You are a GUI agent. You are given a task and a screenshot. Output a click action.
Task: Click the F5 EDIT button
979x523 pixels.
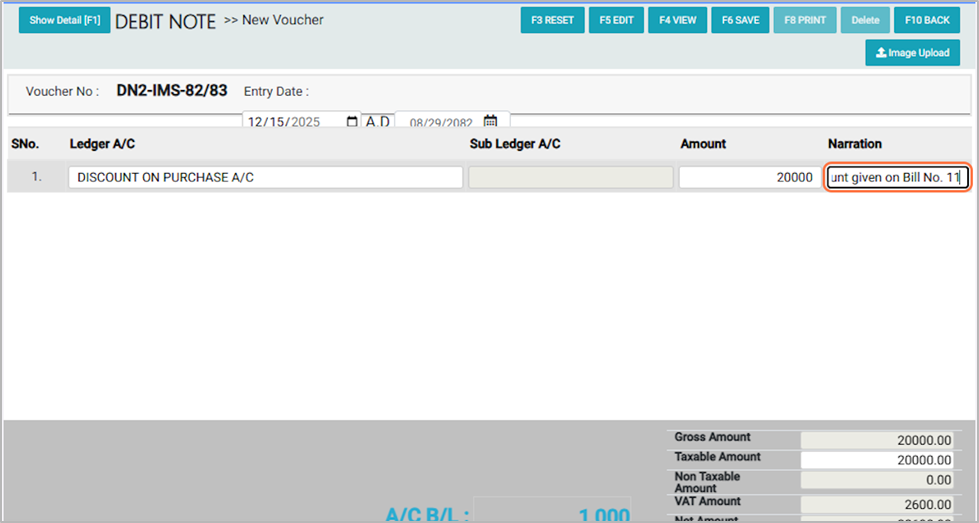tap(616, 20)
